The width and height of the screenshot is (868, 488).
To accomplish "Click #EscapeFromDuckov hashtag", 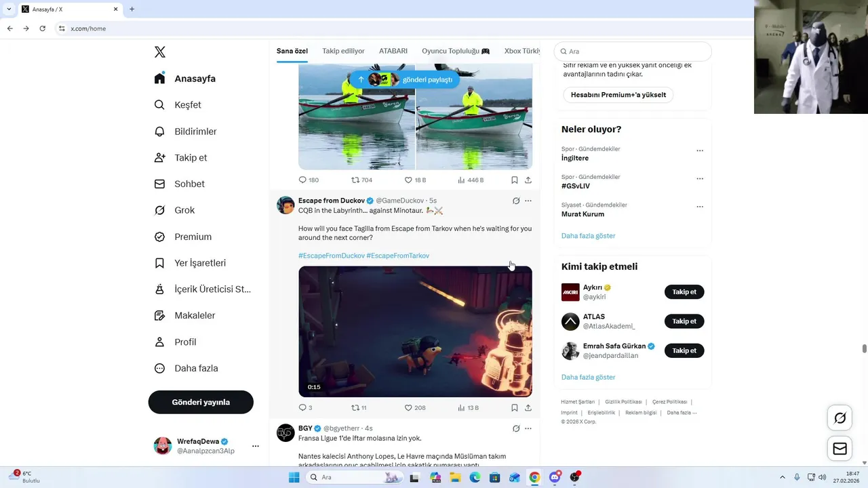I will [x=332, y=256].
